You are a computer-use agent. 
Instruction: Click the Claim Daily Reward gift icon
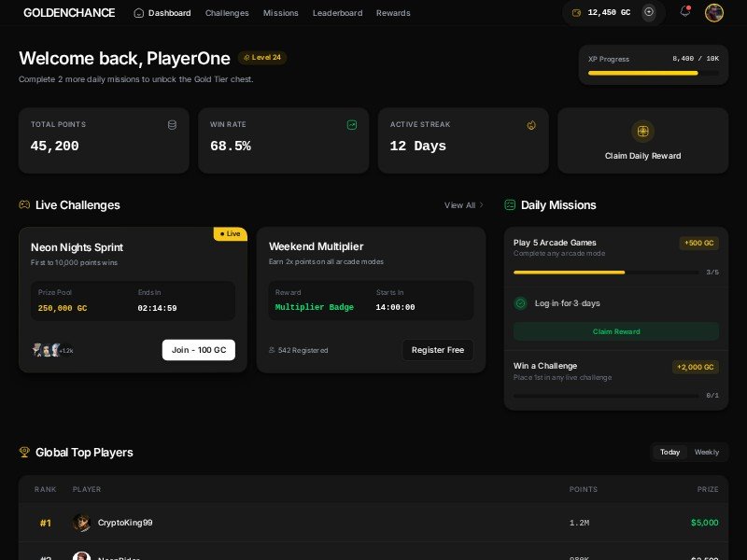point(642,131)
